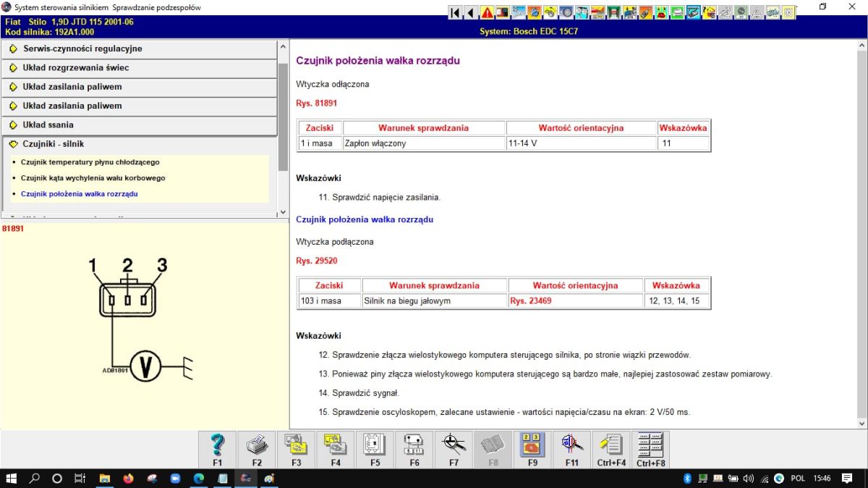Click the F6 connector pin icon
This screenshot has width=868, height=488.
point(414,449)
